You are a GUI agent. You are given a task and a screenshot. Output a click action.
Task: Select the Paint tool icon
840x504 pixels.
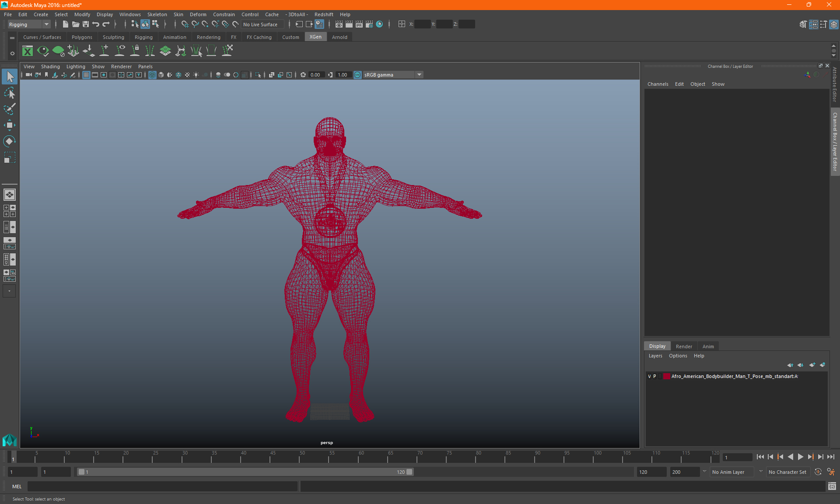pyautogui.click(x=10, y=108)
